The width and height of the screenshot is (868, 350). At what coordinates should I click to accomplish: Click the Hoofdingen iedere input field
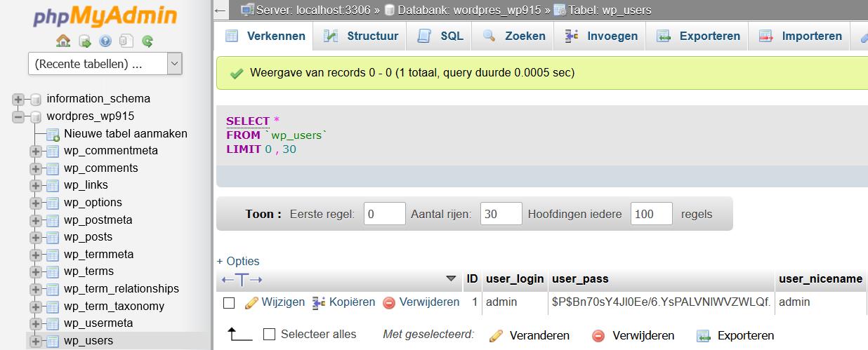(x=652, y=214)
